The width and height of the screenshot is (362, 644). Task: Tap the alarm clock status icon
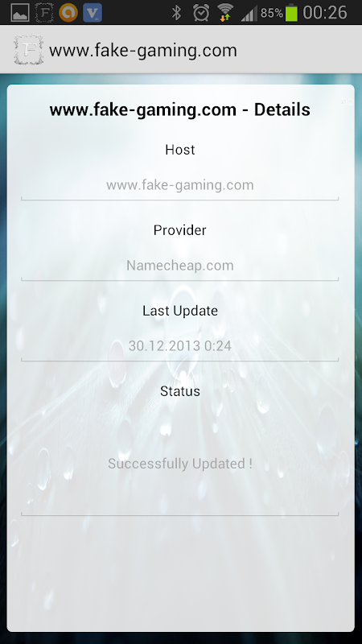pos(201,13)
